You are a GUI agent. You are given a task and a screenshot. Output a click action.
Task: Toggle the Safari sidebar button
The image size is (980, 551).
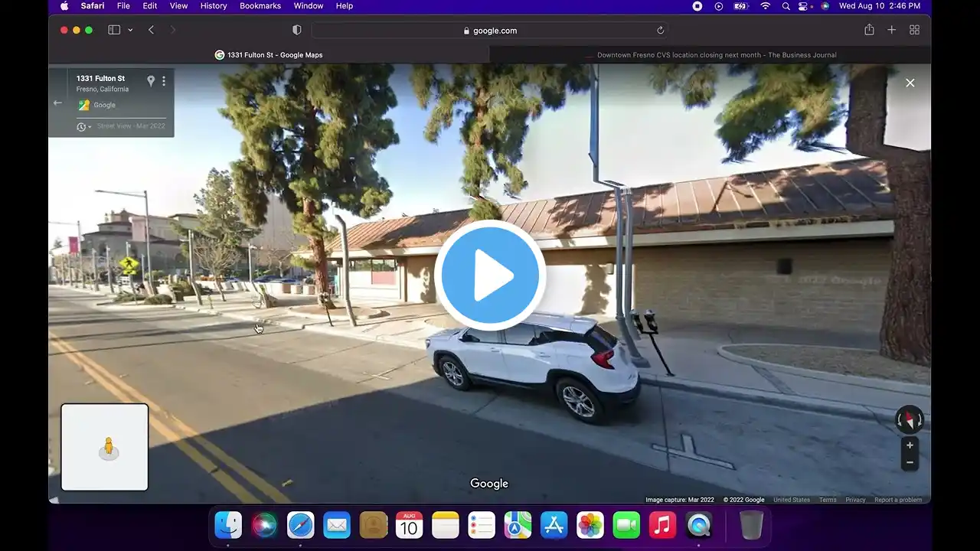(114, 30)
